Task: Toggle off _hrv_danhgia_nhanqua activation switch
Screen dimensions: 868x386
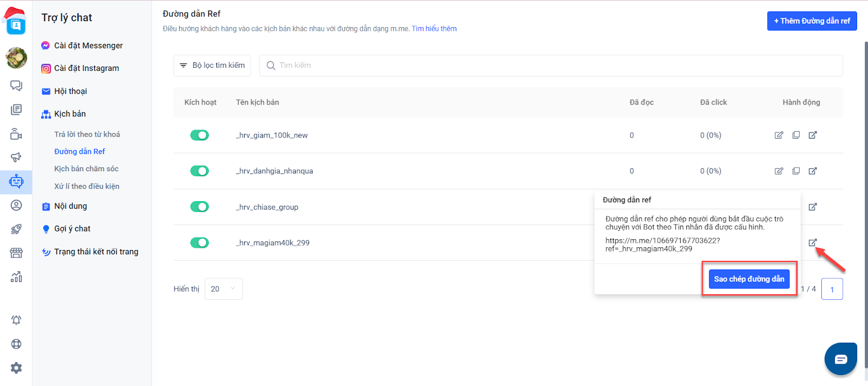Action: click(200, 171)
